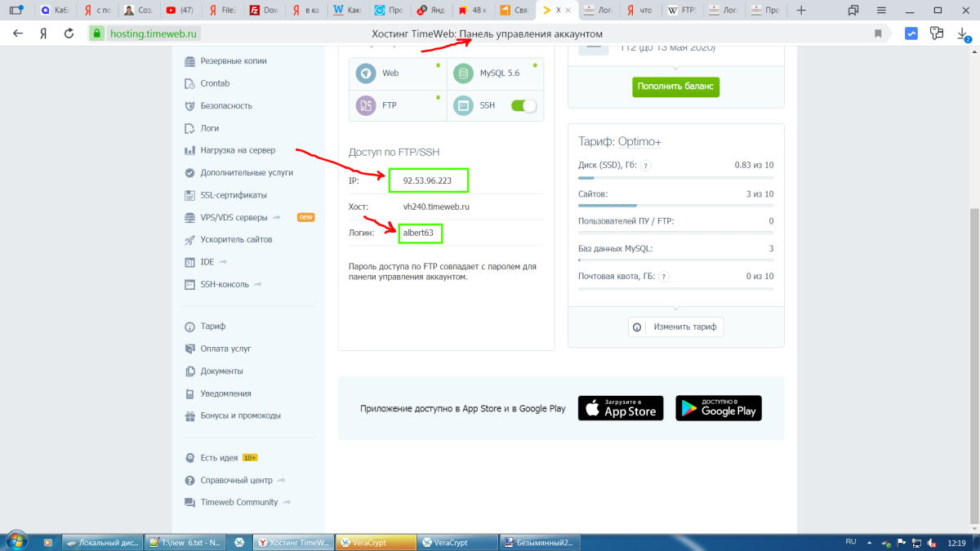The width and height of the screenshot is (980, 551).
Task: Click the FTP service tile
Action: pos(398,105)
